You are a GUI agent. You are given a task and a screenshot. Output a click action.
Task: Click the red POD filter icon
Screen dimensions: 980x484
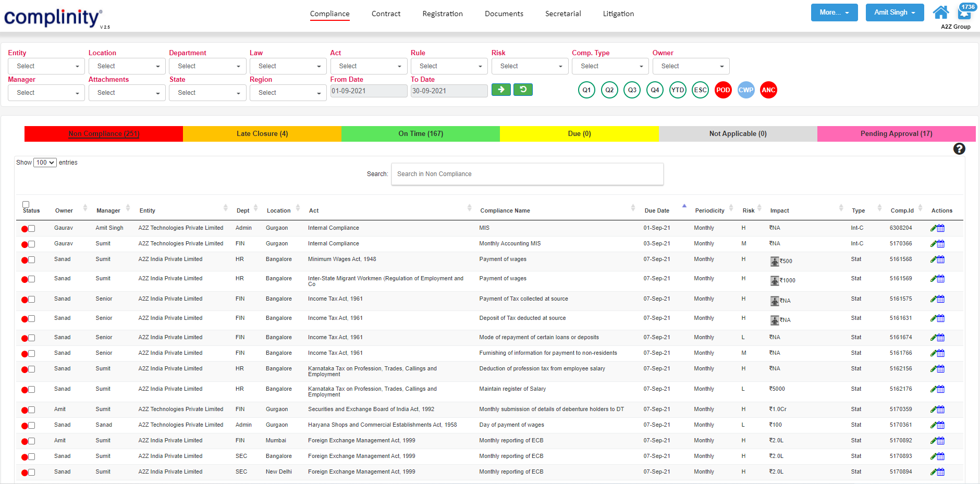[723, 90]
